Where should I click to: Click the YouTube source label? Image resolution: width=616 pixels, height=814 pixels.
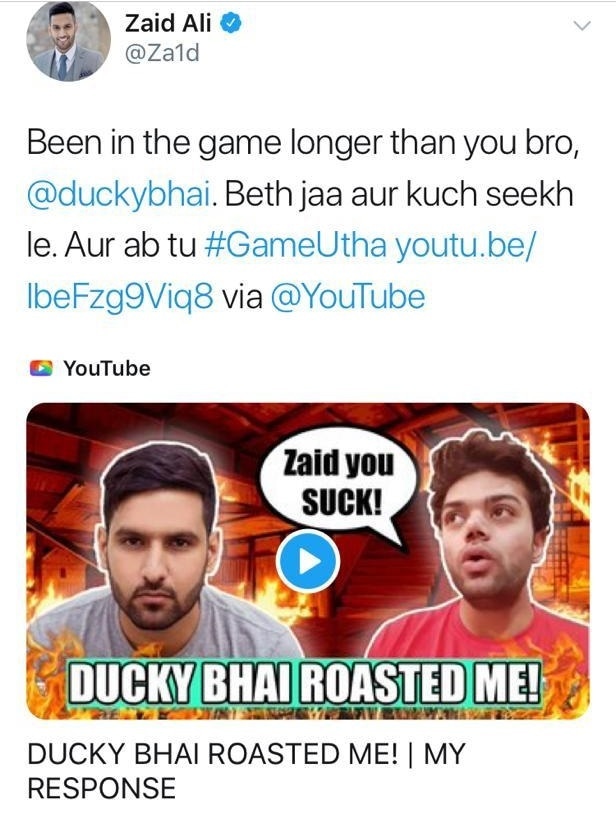point(107,369)
